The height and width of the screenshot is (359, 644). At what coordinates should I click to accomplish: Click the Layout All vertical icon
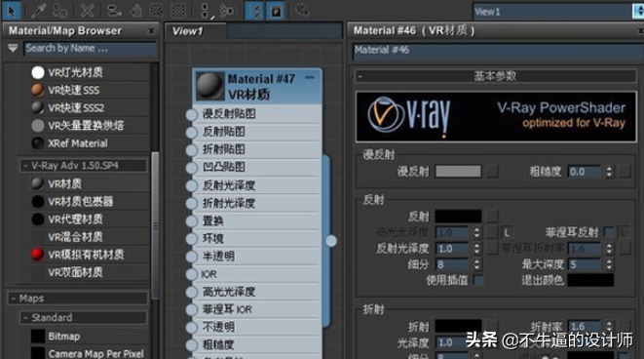tap(206, 11)
